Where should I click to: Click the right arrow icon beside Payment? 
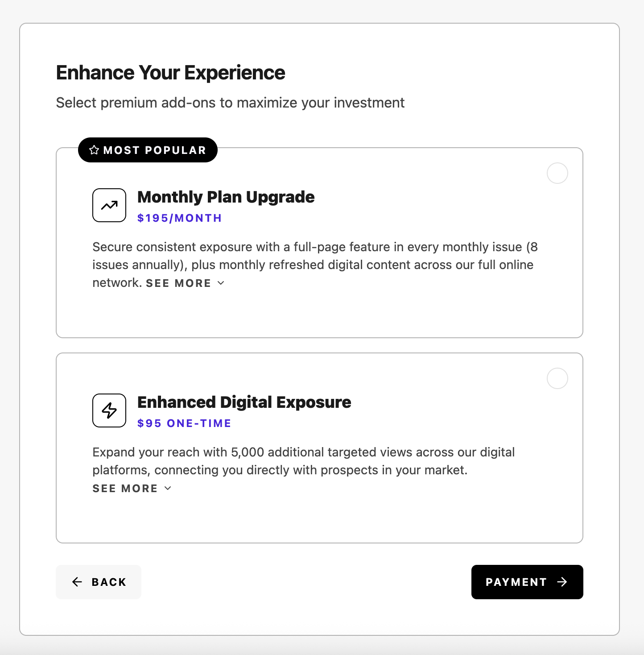pyautogui.click(x=562, y=582)
